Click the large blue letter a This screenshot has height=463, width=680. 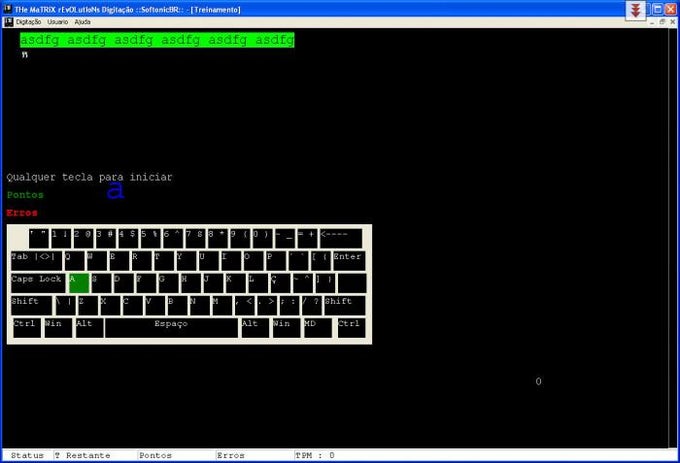pos(115,189)
